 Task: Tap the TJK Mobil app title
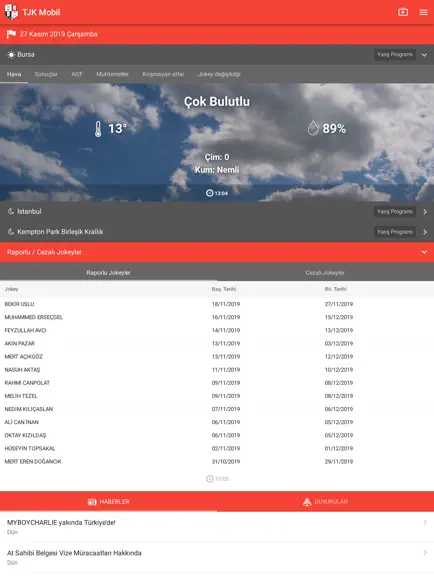click(x=41, y=12)
